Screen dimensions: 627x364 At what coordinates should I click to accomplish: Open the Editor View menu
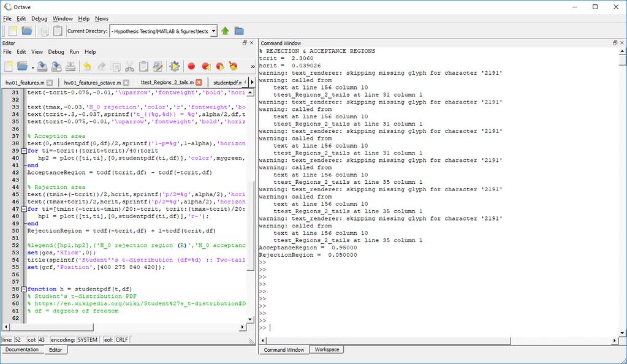click(37, 51)
